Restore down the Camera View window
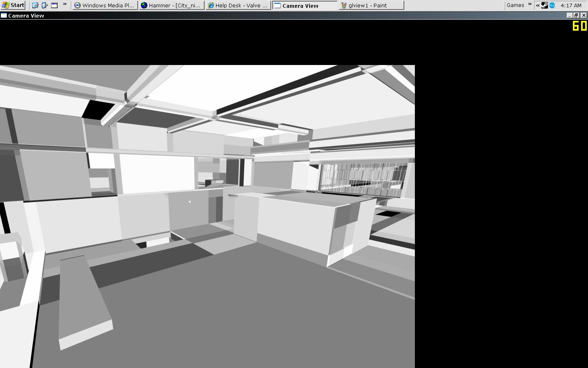Screen dimensions: 588x368 pos(576,16)
